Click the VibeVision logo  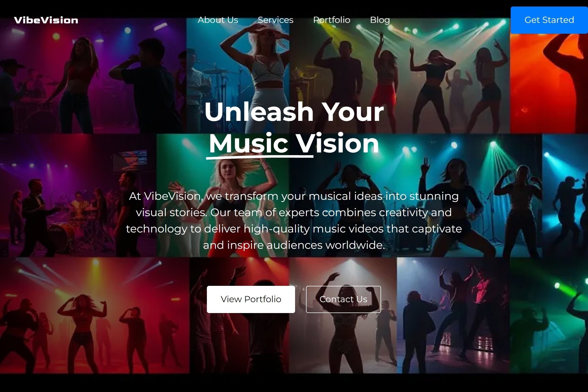(46, 20)
